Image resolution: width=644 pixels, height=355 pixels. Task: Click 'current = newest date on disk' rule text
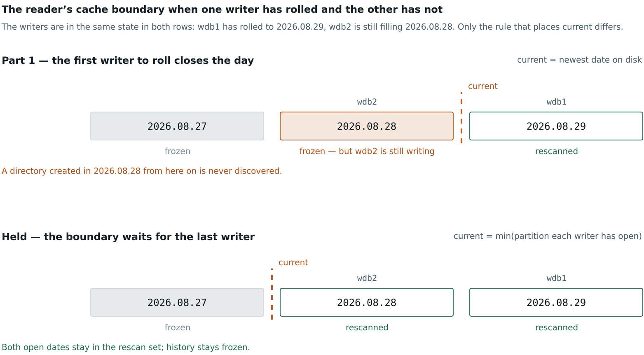[579, 60]
